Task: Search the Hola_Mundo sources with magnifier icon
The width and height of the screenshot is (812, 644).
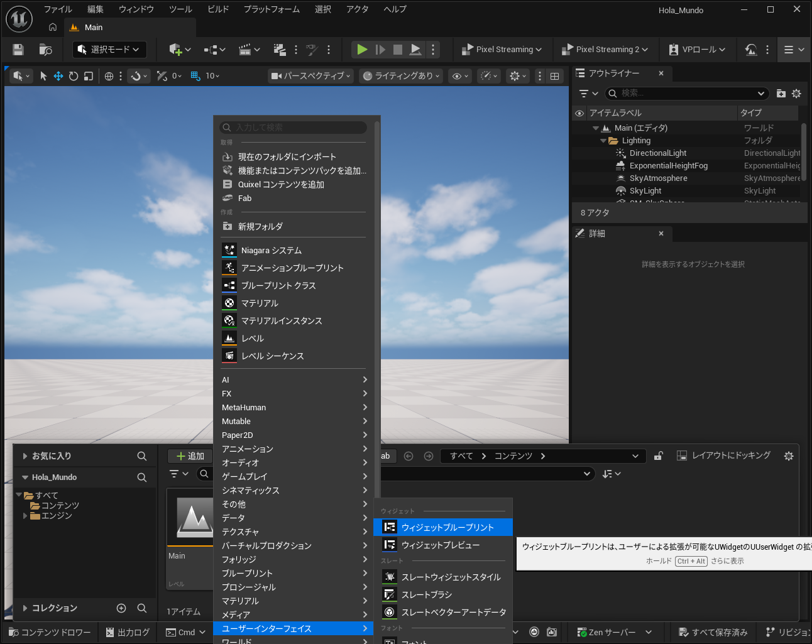Action: 142,478
